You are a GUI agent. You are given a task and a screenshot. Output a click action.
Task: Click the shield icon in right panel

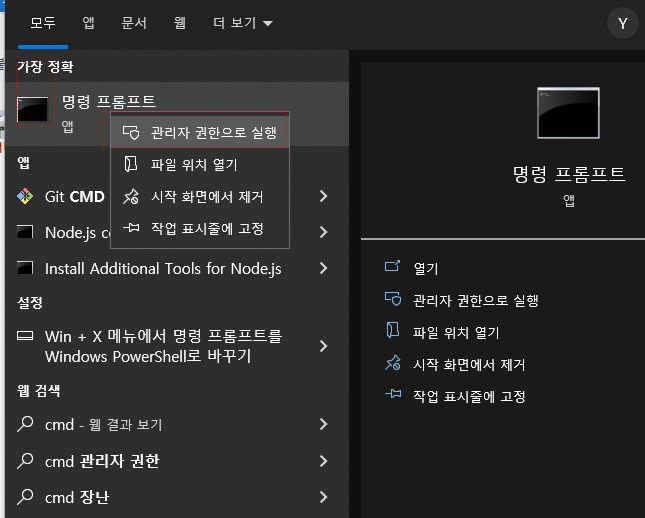(392, 299)
